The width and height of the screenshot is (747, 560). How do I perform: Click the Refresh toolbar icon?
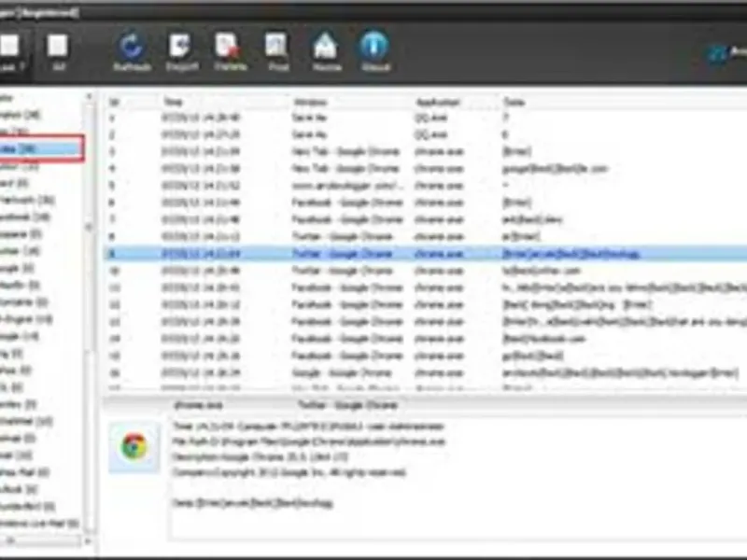(132, 51)
